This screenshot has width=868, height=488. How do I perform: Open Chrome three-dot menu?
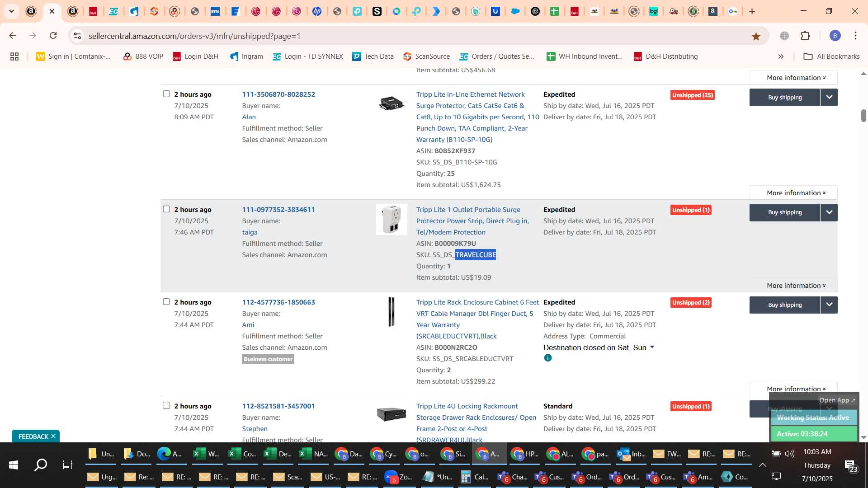855,36
